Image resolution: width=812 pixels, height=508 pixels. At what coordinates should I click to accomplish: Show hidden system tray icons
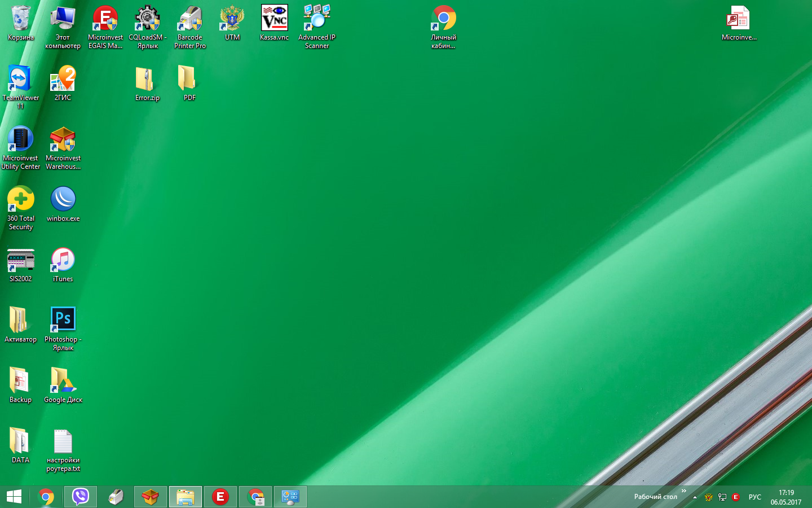pyautogui.click(x=695, y=497)
